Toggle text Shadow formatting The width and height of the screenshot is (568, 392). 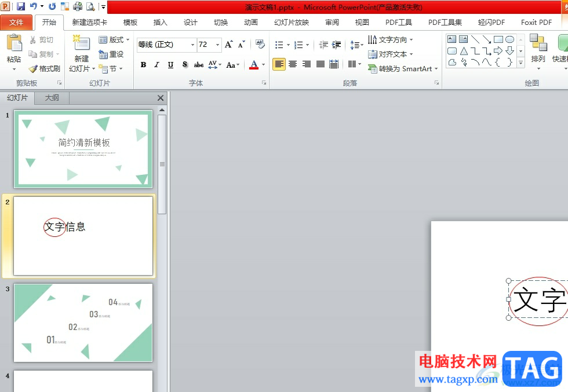185,65
